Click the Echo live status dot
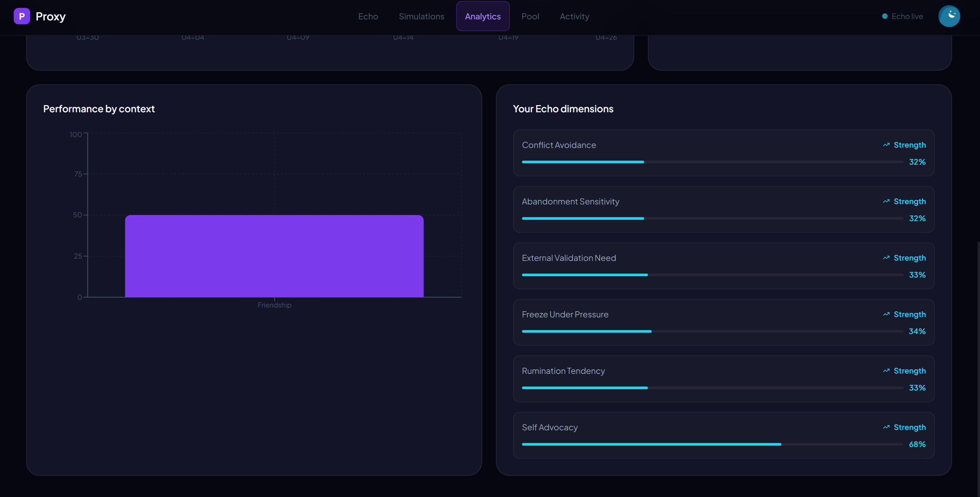 [884, 16]
